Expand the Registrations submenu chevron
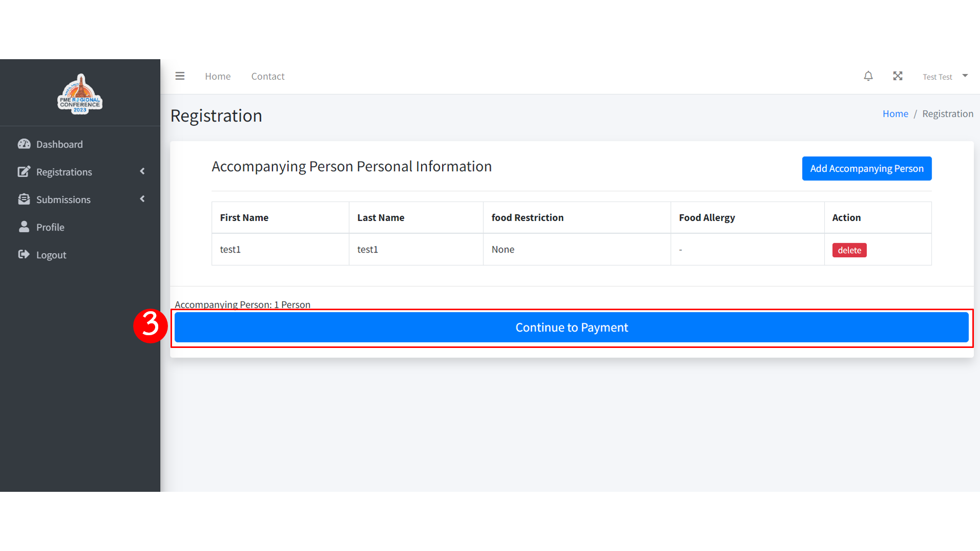 142,171
